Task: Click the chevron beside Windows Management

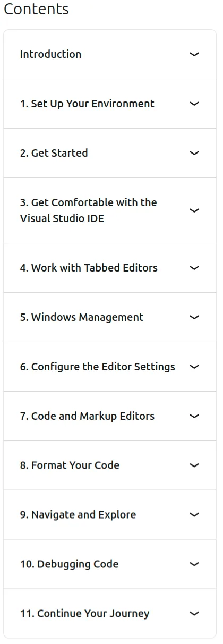Action: pyautogui.click(x=194, y=317)
